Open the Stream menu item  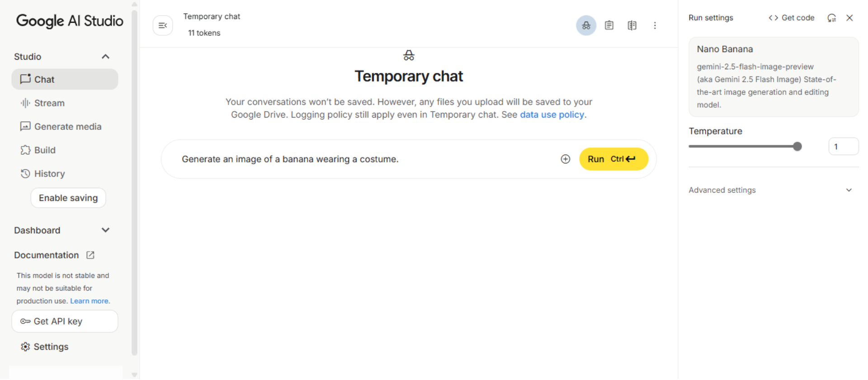49,103
